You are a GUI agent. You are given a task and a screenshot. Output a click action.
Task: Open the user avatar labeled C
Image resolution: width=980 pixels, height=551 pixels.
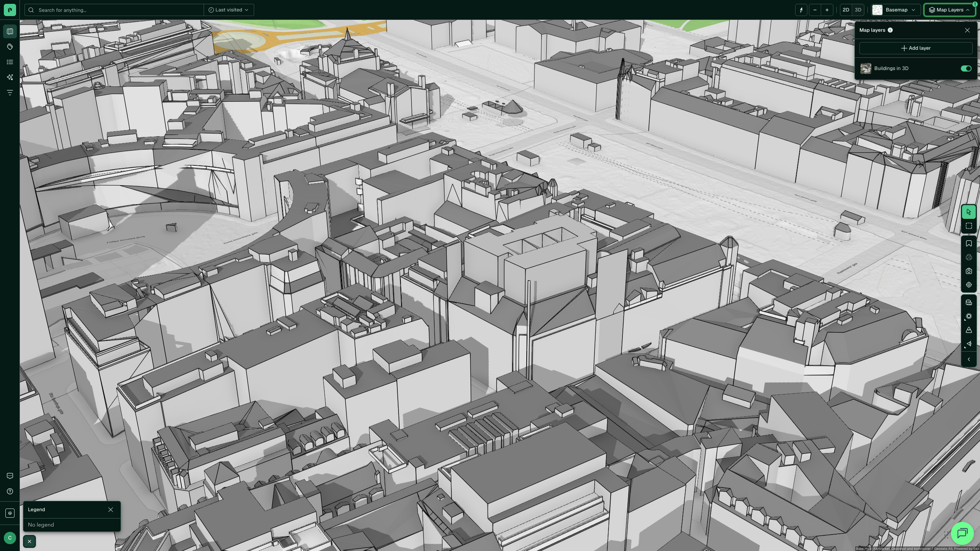pyautogui.click(x=10, y=538)
